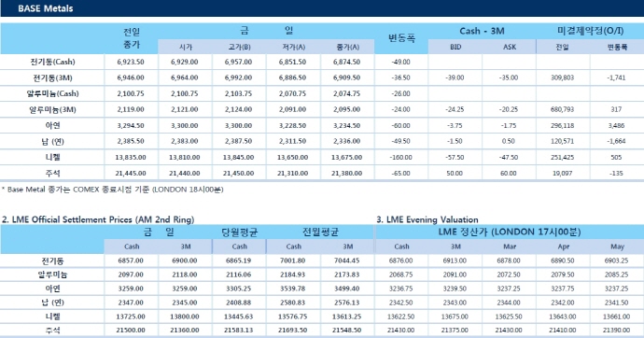Select the 19,097 open interest value
This screenshot has height=338, width=644.
[562, 174]
